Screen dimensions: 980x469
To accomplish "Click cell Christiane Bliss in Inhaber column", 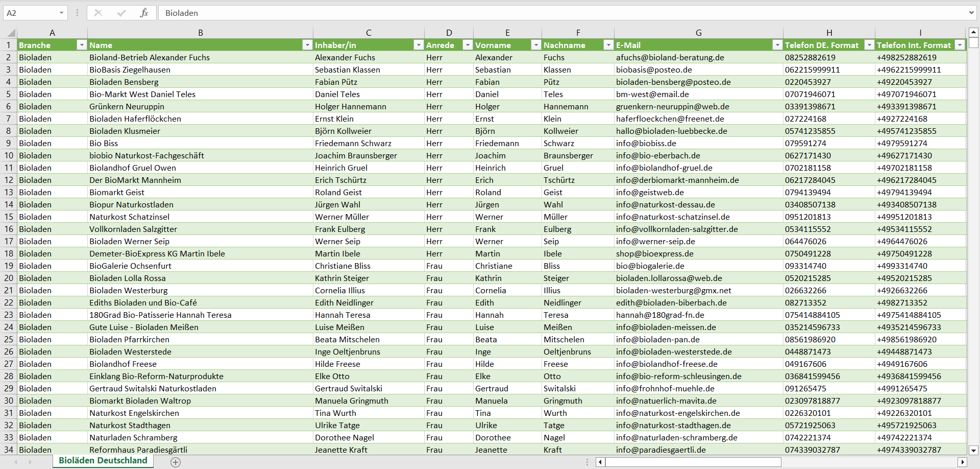I will click(x=369, y=266).
